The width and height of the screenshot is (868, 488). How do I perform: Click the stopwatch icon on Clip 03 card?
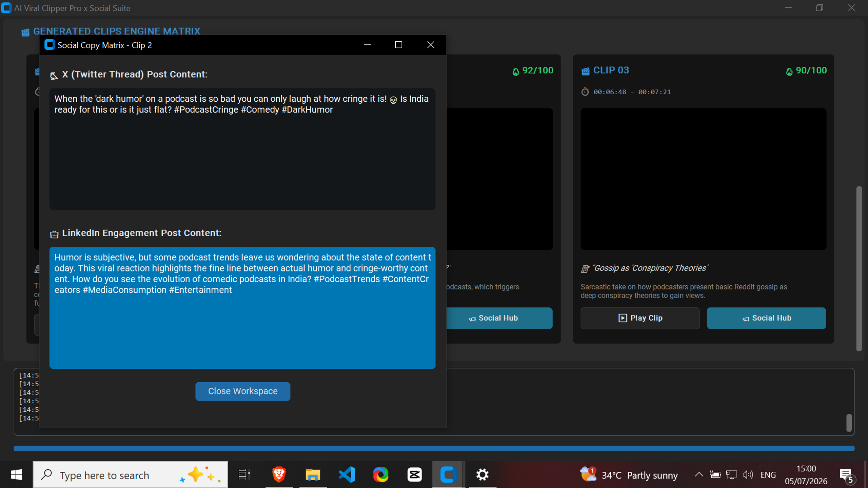pos(585,92)
